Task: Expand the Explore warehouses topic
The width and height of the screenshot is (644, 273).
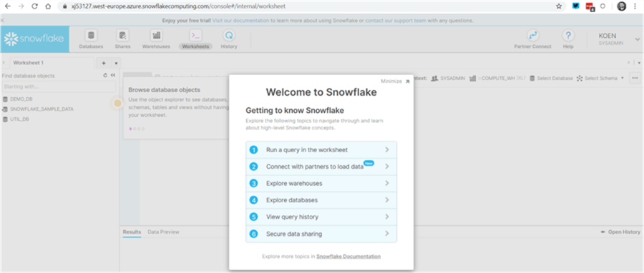Action: 321,183
